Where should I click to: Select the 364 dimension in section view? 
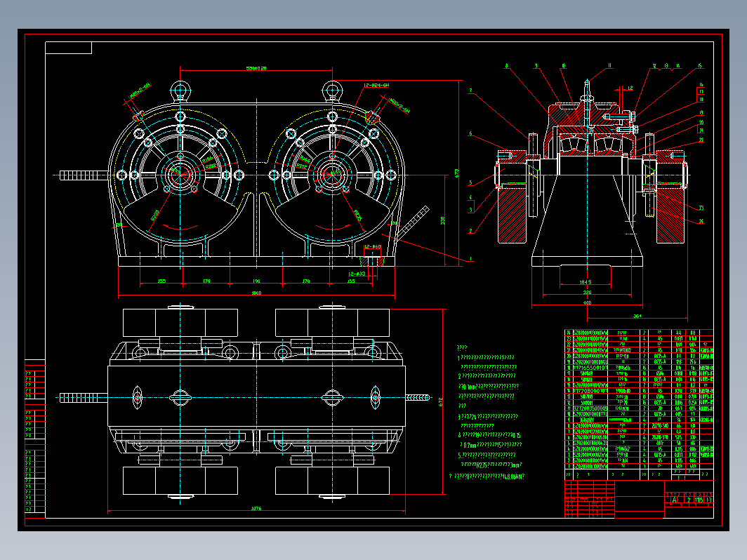point(637,316)
